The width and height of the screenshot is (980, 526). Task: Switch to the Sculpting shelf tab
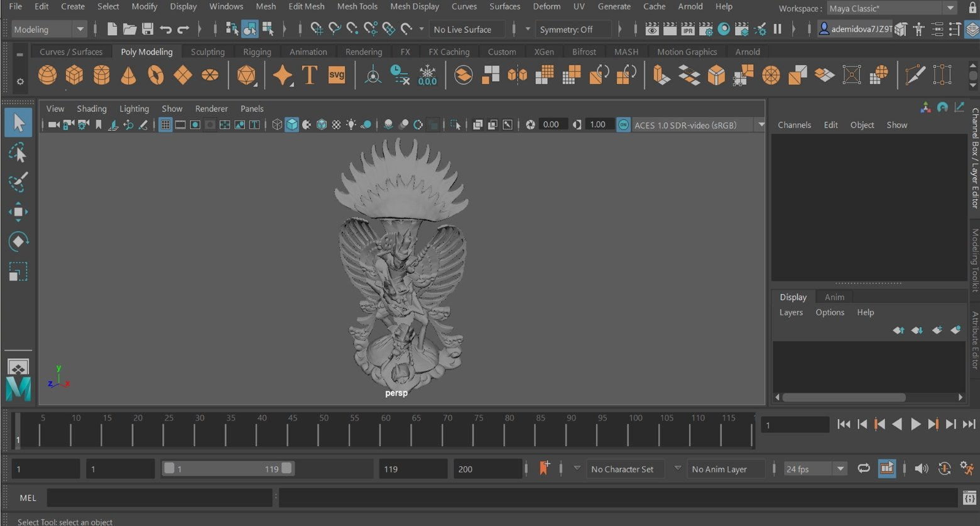[207, 52]
